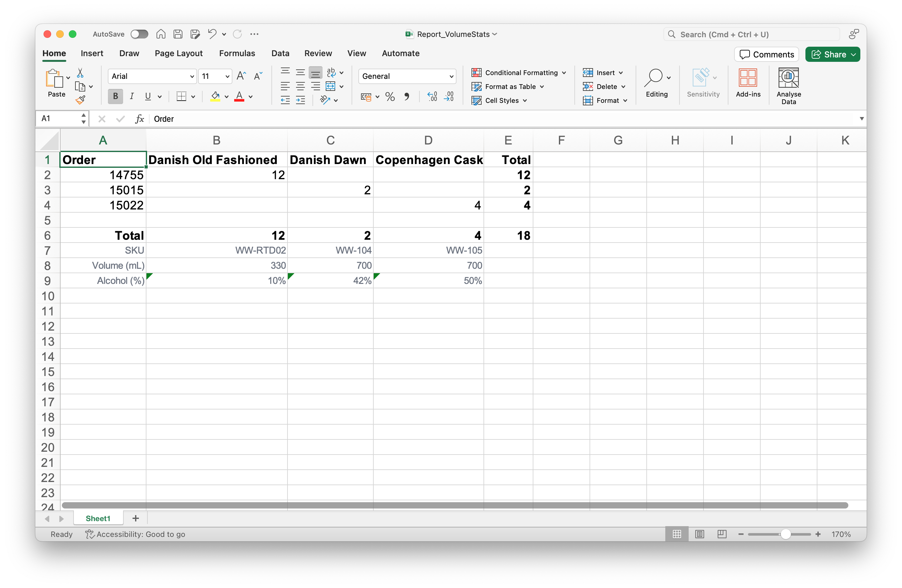Click the Increase Indent icon
The width and height of the screenshot is (902, 588).
point(300,100)
